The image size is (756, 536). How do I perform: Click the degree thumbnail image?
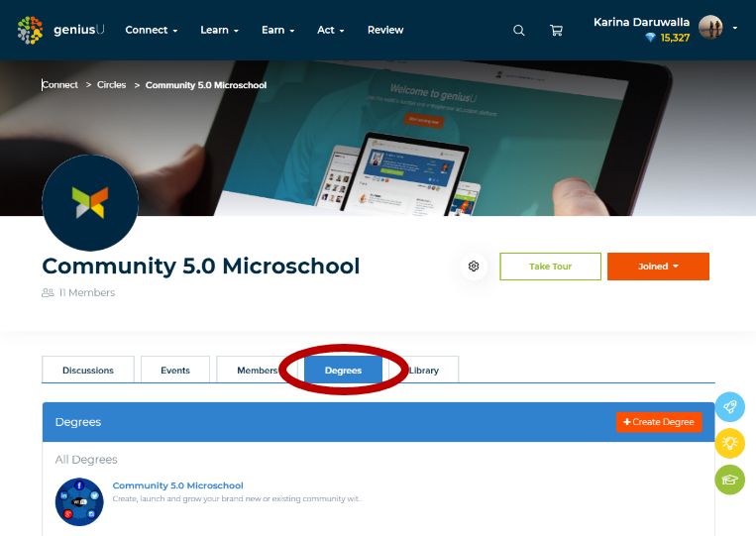point(79,501)
